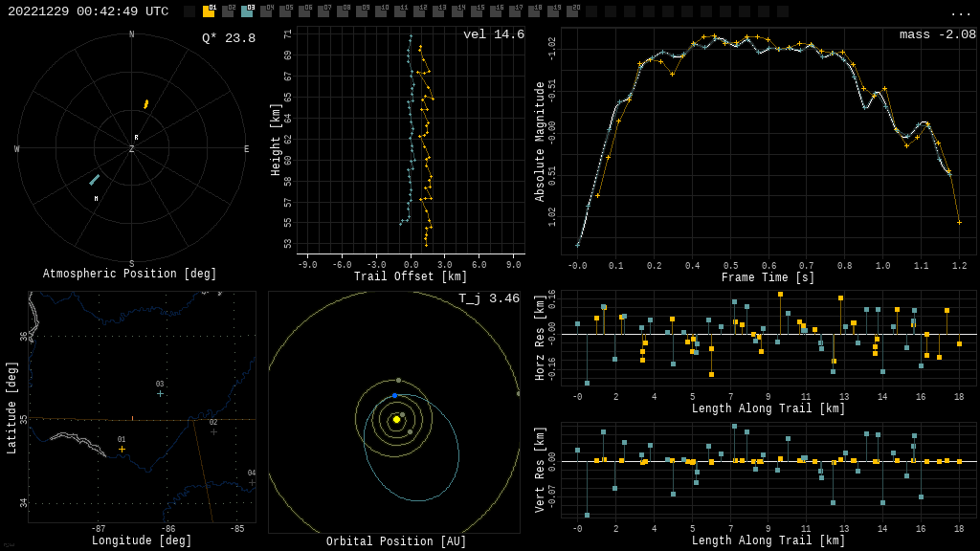Click the vel 14.6 velocity label
This screenshot has width=980, height=551.
click(x=493, y=34)
